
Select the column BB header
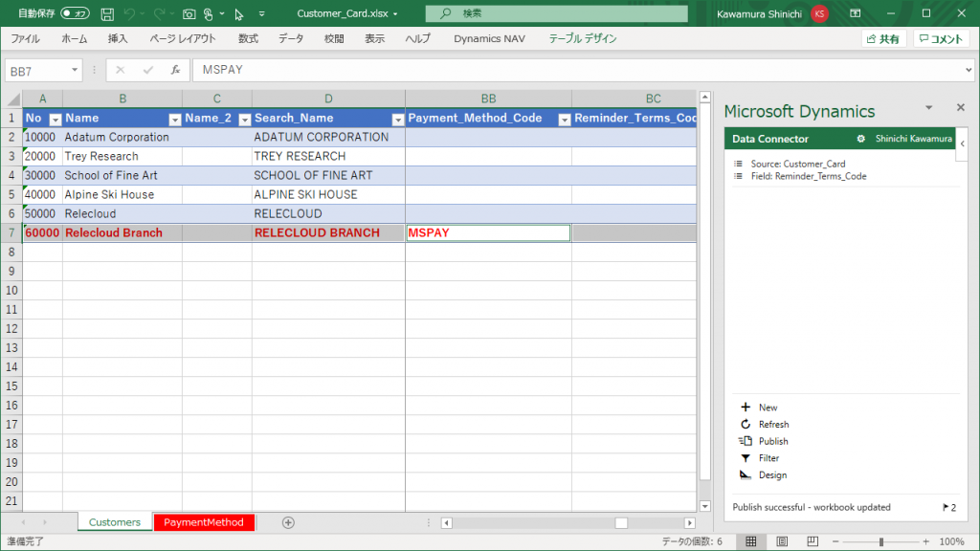click(488, 99)
